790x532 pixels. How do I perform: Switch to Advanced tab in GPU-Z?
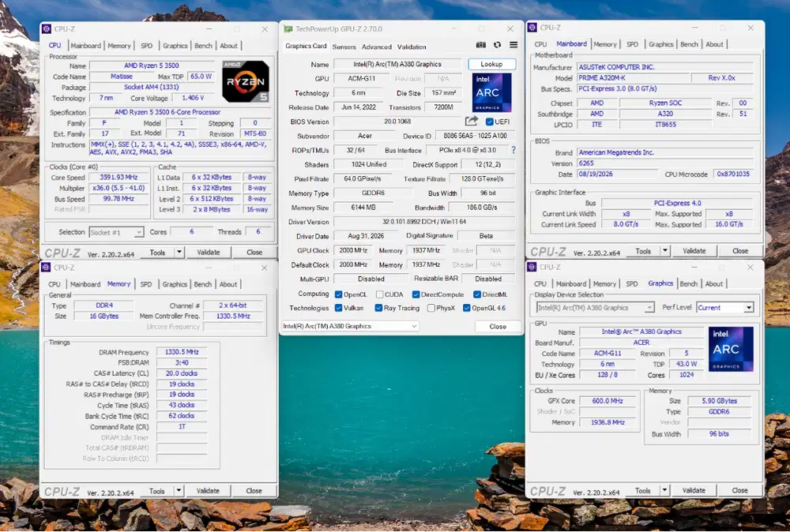376,47
